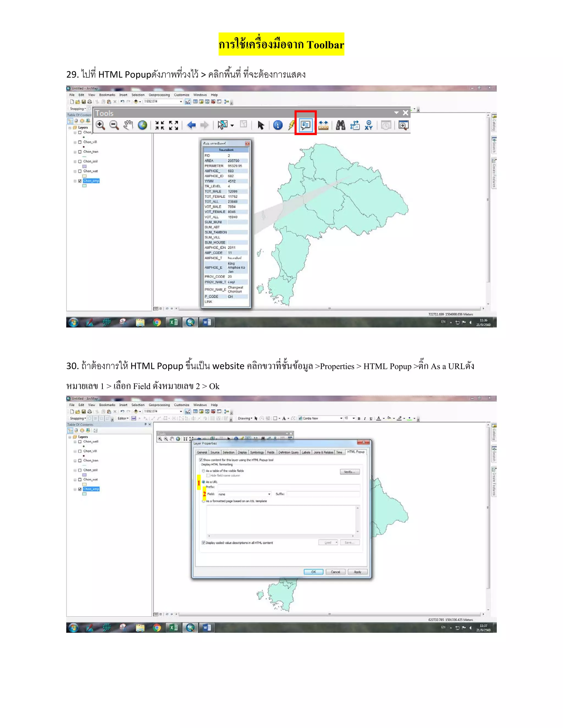The width and height of the screenshot is (563, 728).
Task: Click Cancel in the Layer Properties dialog
Action: 336,572
